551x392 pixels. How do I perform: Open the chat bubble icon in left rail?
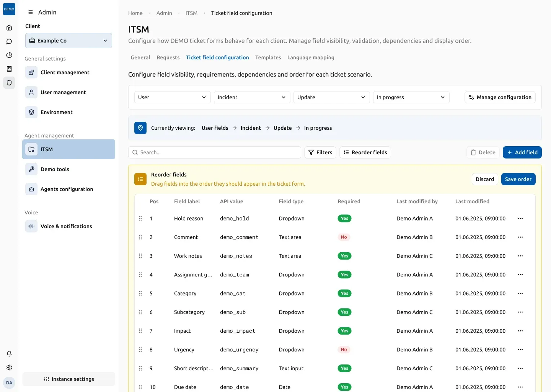(9, 41)
